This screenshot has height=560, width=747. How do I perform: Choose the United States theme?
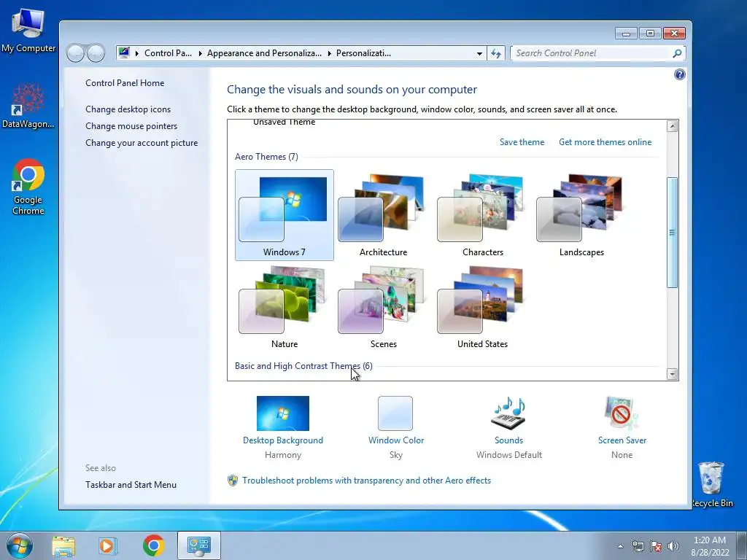[x=482, y=307]
